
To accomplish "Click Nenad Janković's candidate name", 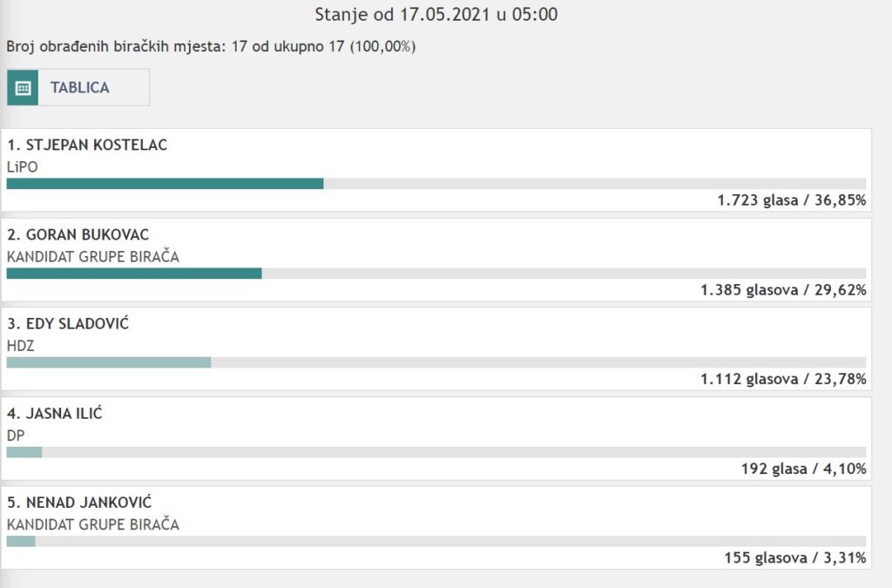I will [x=78, y=503].
